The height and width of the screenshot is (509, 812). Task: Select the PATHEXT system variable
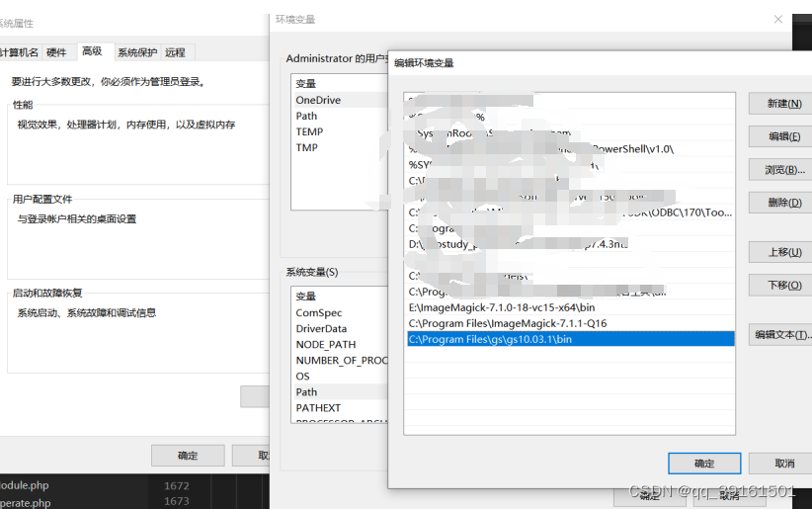[x=341, y=408]
